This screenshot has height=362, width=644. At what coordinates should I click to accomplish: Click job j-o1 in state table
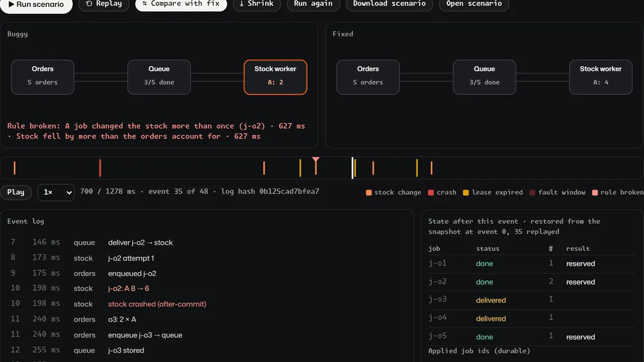point(532,264)
